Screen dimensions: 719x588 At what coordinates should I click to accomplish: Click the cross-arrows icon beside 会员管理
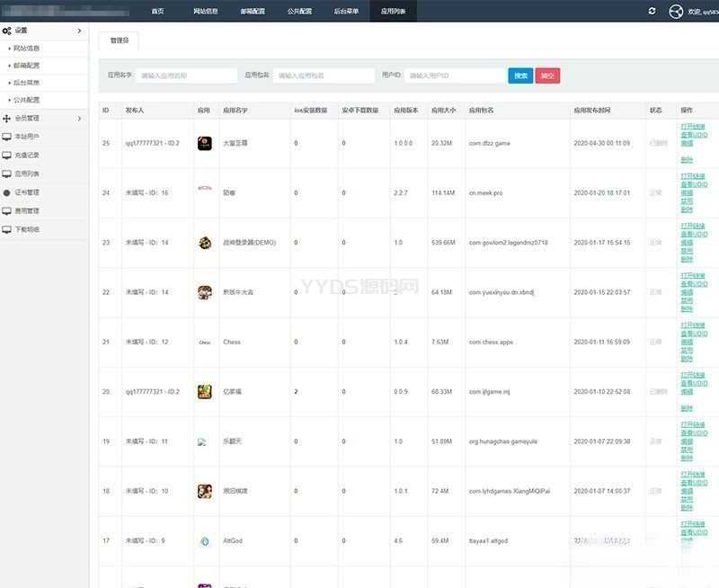click(x=6, y=118)
